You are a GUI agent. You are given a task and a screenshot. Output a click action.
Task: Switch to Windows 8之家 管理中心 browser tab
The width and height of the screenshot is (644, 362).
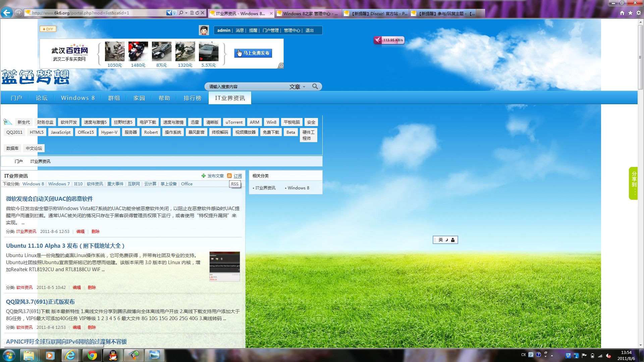[x=308, y=13]
